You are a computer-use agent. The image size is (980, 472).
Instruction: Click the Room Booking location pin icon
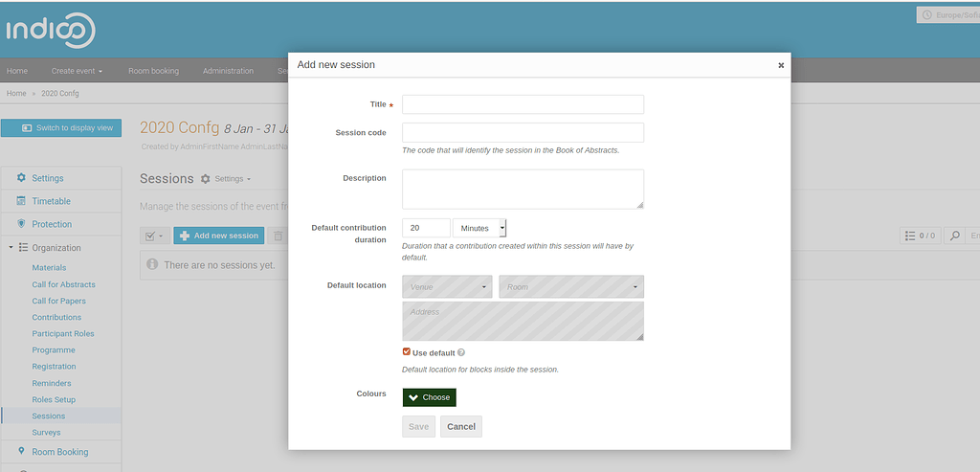coord(21,451)
